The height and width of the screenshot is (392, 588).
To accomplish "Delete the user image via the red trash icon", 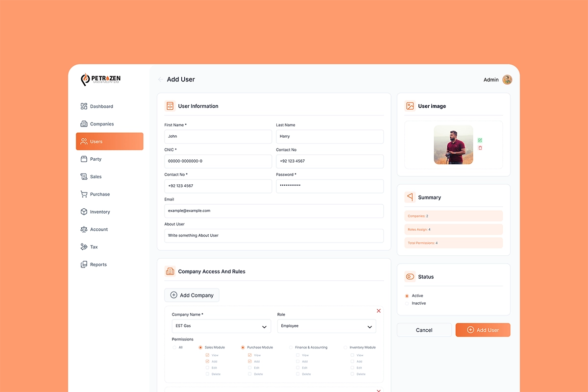I will coord(480,147).
